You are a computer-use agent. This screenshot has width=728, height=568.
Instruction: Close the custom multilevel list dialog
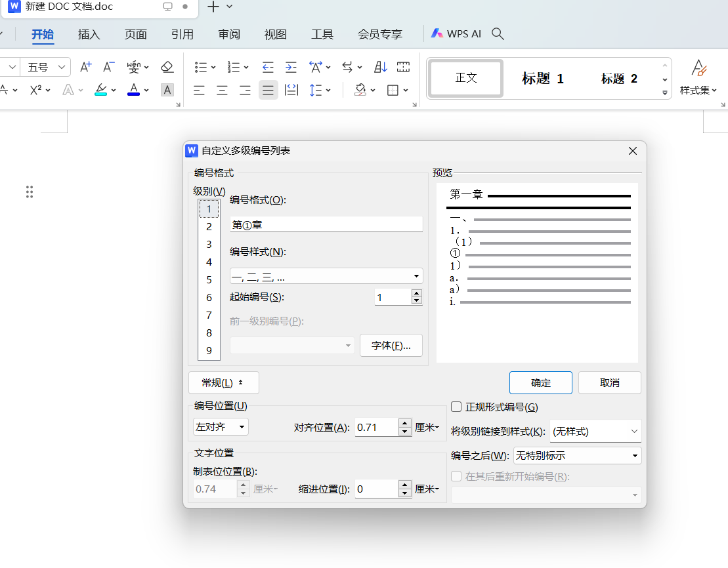(632, 151)
